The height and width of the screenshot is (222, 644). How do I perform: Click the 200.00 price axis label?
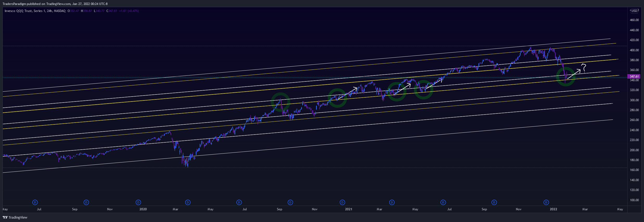tap(634, 150)
